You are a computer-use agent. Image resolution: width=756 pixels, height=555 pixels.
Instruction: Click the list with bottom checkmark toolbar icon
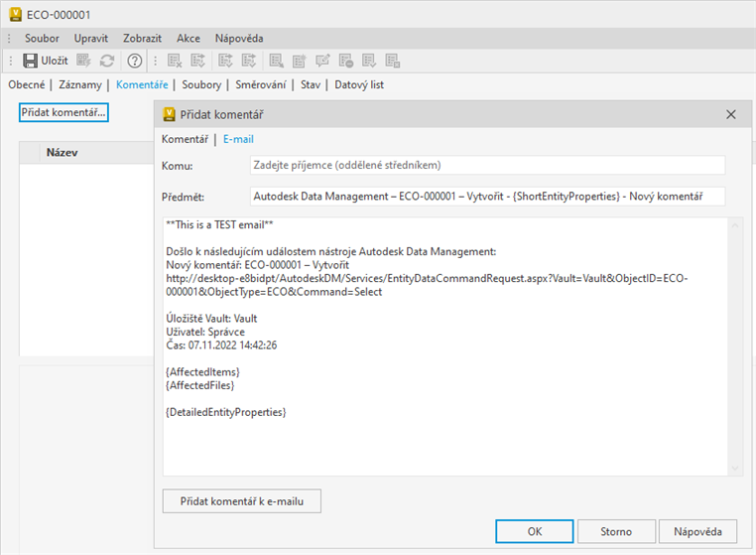(x=369, y=61)
